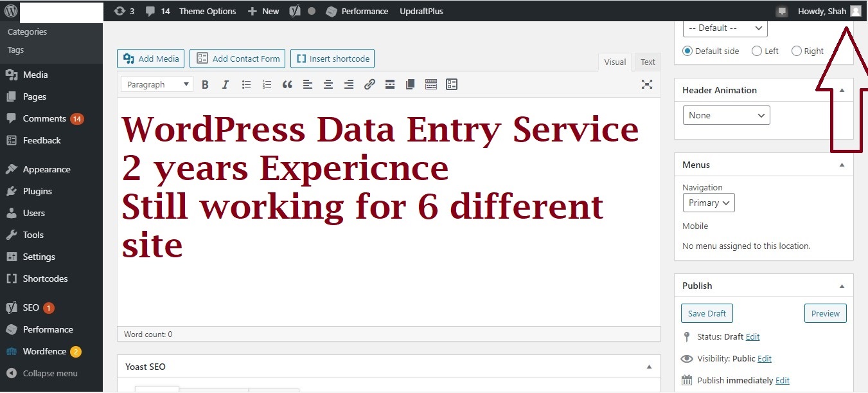Click the WordPress logo in admin bar

pyautogui.click(x=10, y=11)
